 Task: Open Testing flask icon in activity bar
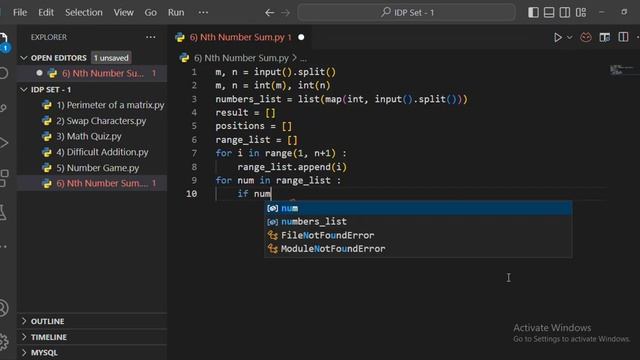tap(4, 213)
